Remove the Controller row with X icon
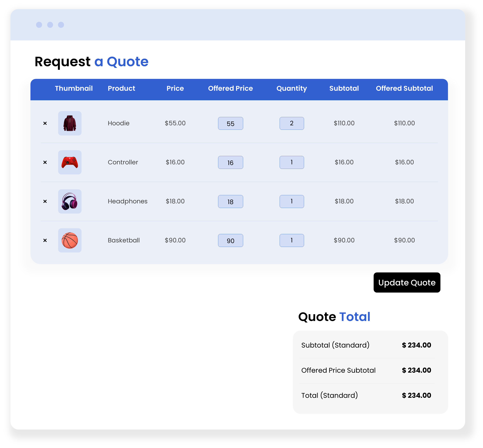483x448 pixels. [x=45, y=162]
